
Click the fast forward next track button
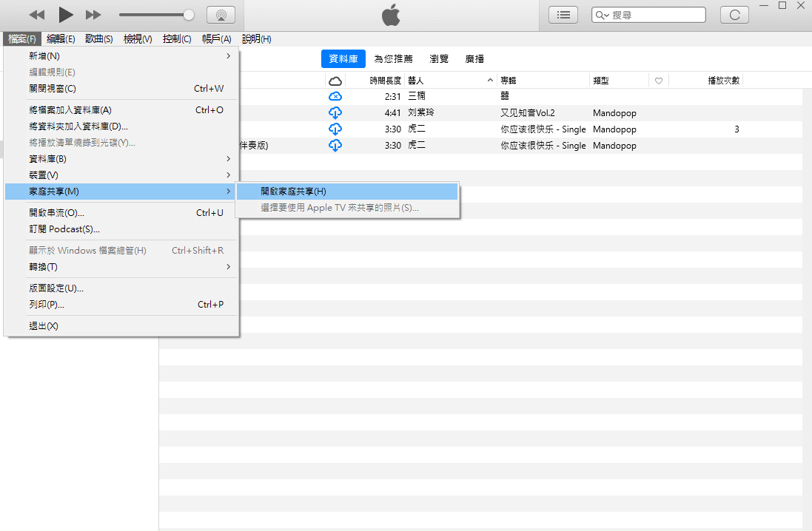pyautogui.click(x=93, y=15)
